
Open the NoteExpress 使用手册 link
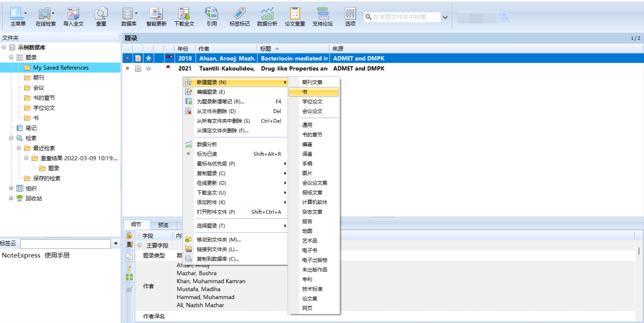pyautogui.click(x=36, y=255)
